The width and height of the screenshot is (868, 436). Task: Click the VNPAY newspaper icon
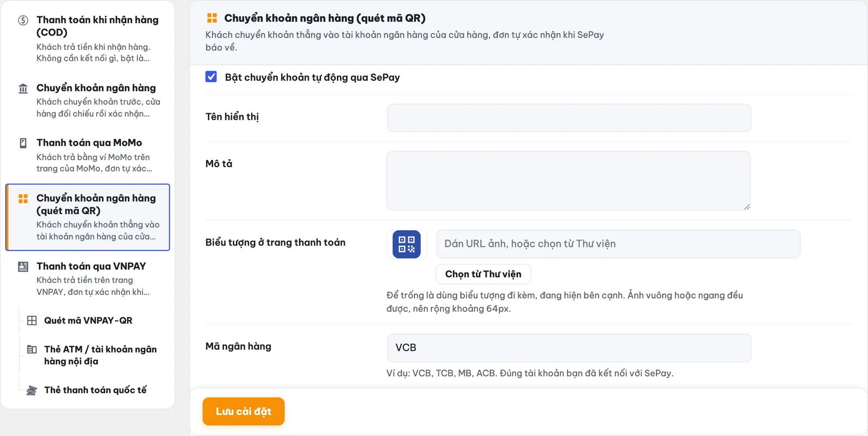23,267
